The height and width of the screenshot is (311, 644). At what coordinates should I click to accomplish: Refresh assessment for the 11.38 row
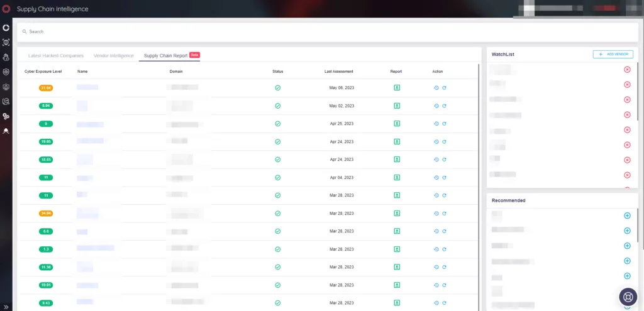444,267
